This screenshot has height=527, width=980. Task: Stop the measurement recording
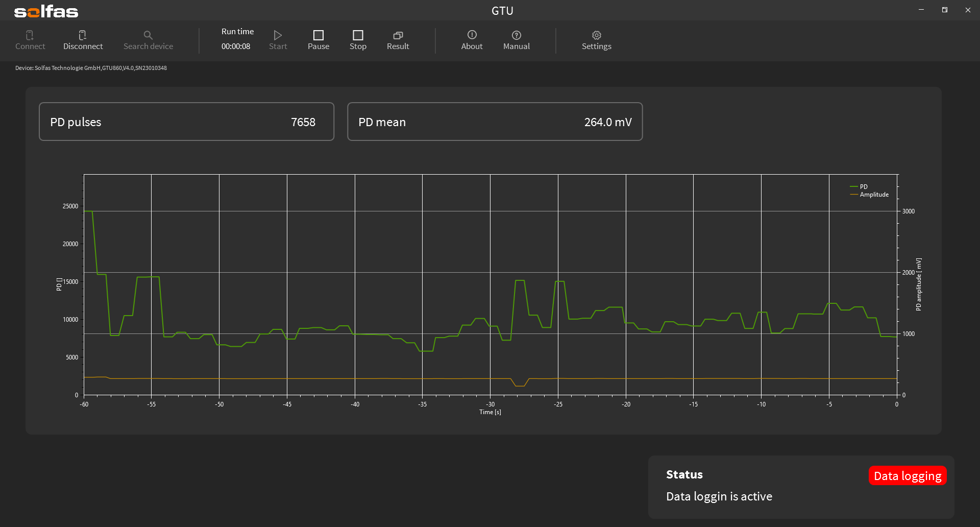click(358, 40)
